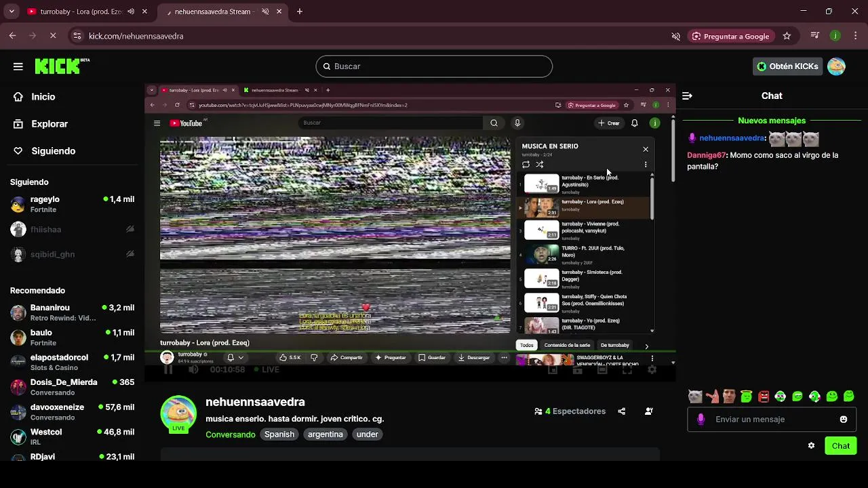Screen dimensions: 868x488
Task: Open a new browser tab
Action: [300, 12]
